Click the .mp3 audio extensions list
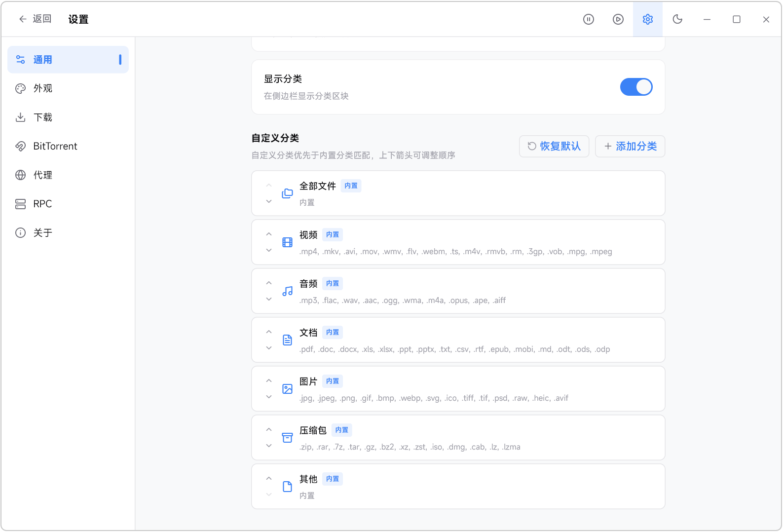This screenshot has height=532, width=783. click(x=403, y=301)
